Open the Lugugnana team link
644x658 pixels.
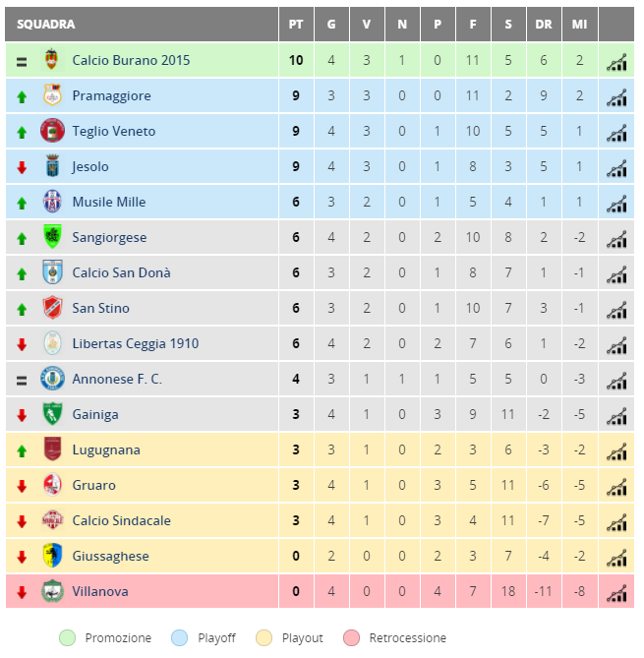(x=106, y=449)
